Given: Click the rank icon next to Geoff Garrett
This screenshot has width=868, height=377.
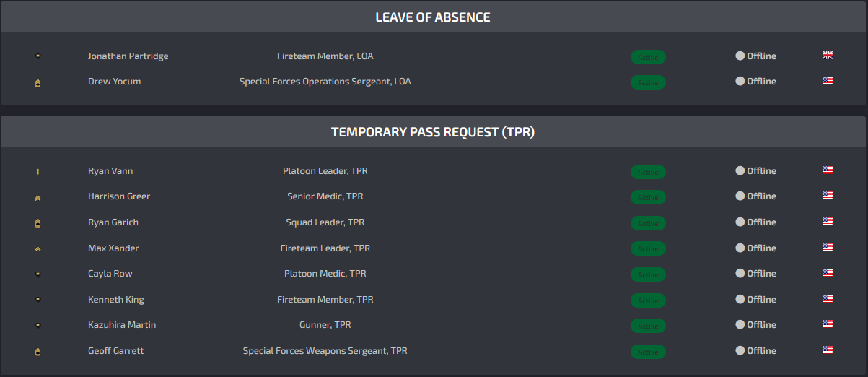Looking at the screenshot, I should click(38, 352).
